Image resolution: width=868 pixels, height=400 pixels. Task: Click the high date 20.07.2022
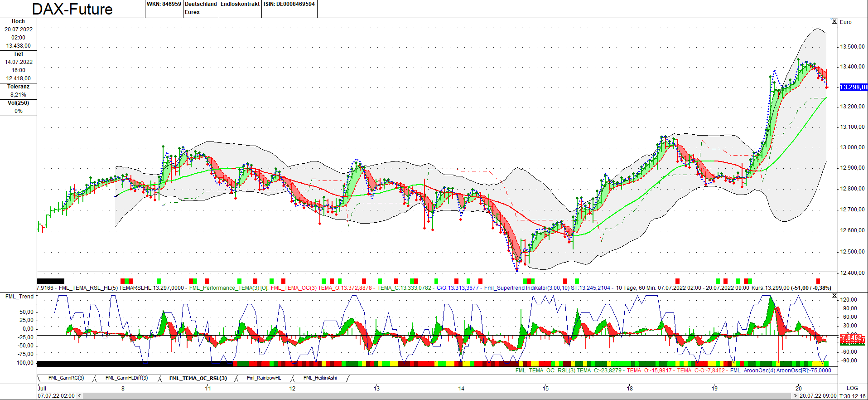19,29
